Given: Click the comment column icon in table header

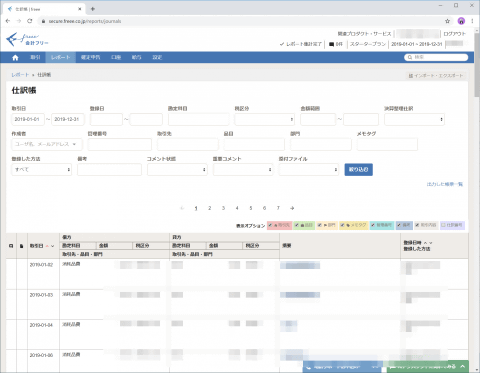Looking at the screenshot, I should click(x=11, y=246).
